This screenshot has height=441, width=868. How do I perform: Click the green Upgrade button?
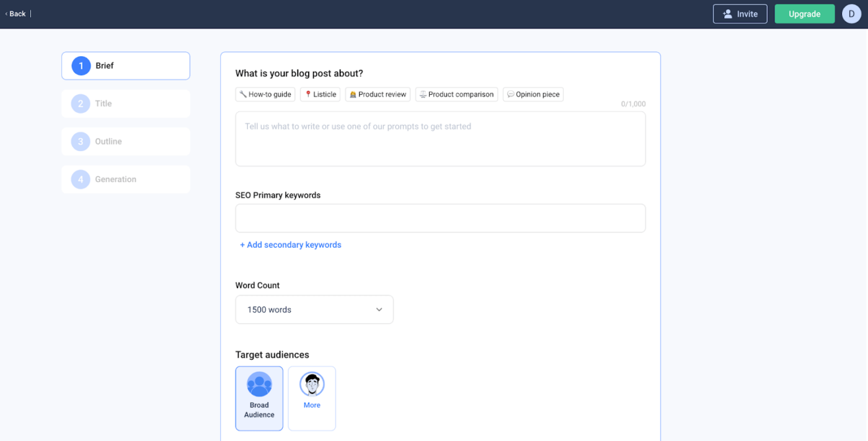tap(804, 14)
